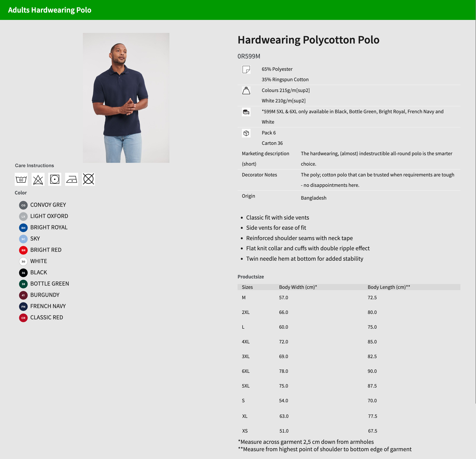
Task: Click the do-not-bleach triangle icon
Action: 38,179
